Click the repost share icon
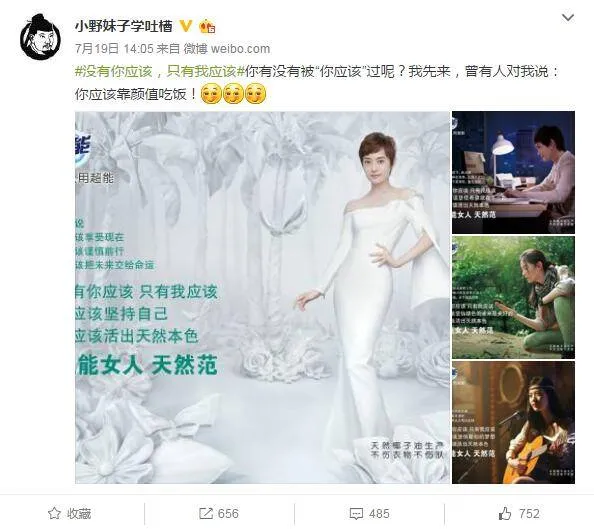 (x=206, y=514)
